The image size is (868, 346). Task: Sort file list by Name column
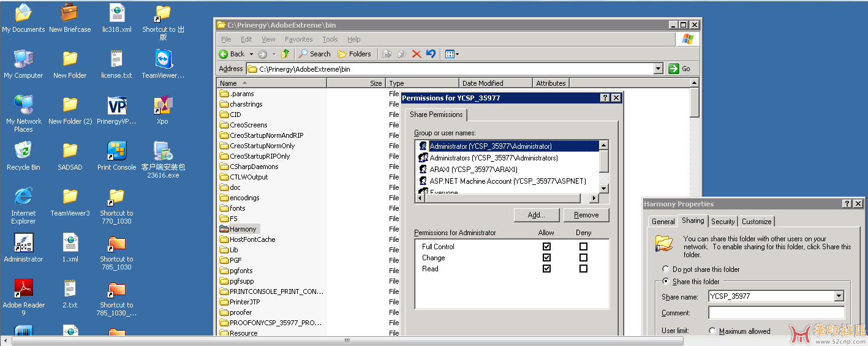(x=272, y=83)
